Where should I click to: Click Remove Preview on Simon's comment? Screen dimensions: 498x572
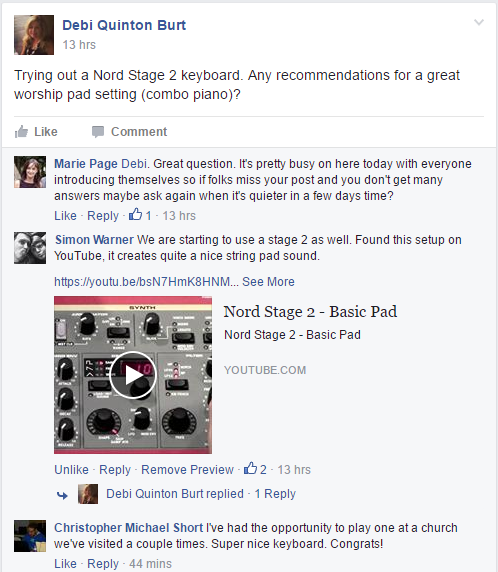tap(187, 469)
